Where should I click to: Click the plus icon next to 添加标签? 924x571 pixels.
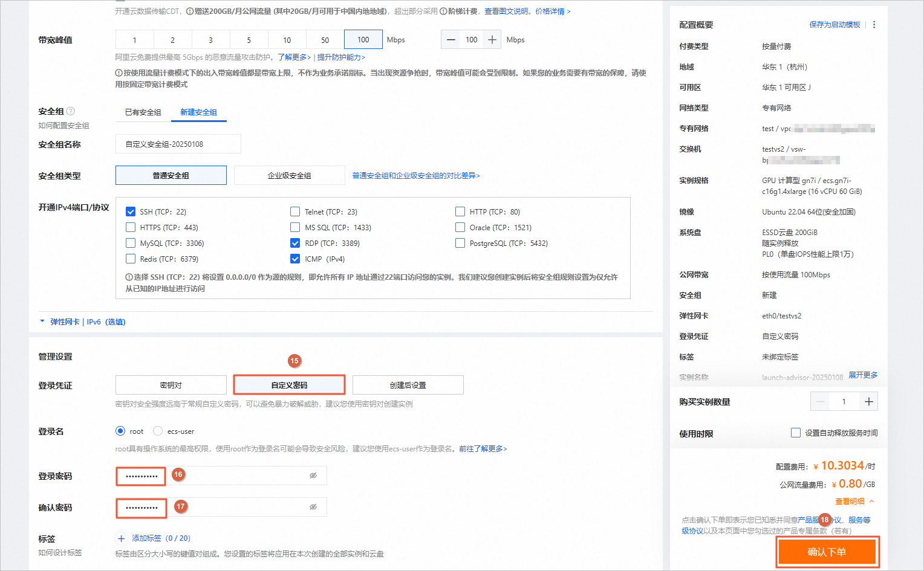click(x=121, y=538)
